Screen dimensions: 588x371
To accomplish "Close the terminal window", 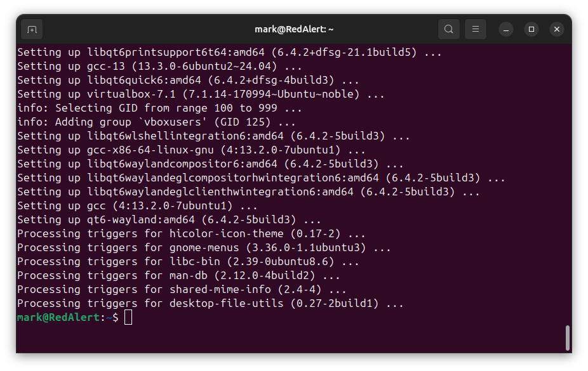I will tap(557, 29).
